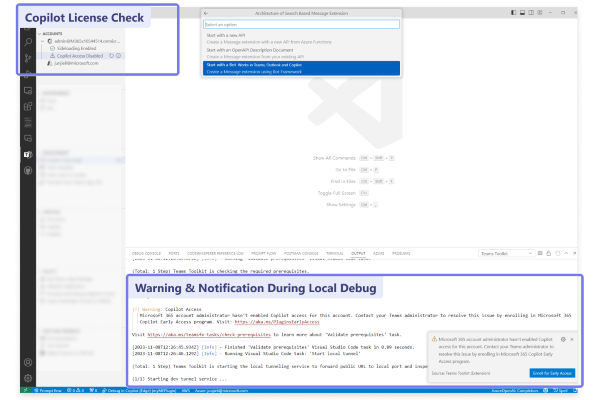Click info icon beside Copilot Access Disabled
600x400 pixels.
coord(119,56)
